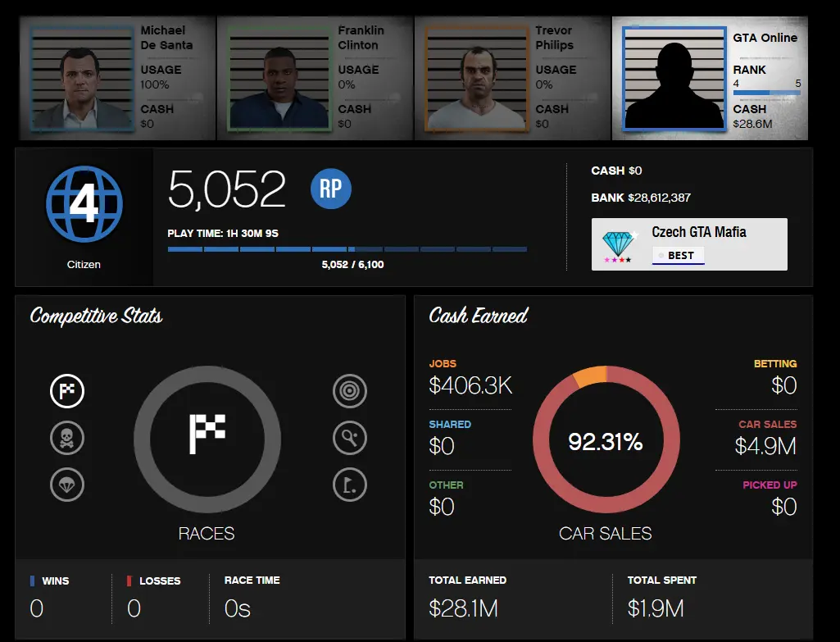This screenshot has height=642, width=840.
Task: Click GTA Online CASH $28.6M value
Action: pos(752,125)
